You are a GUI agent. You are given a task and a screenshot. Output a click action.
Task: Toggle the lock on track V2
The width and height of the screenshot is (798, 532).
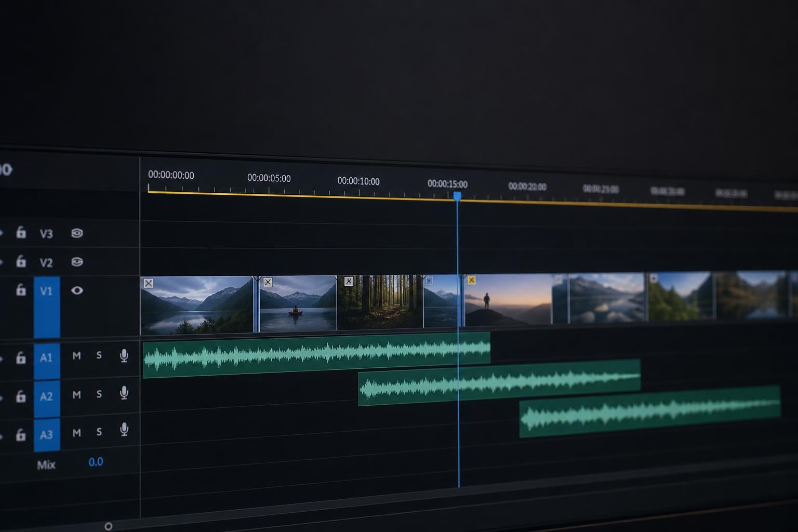click(x=21, y=261)
